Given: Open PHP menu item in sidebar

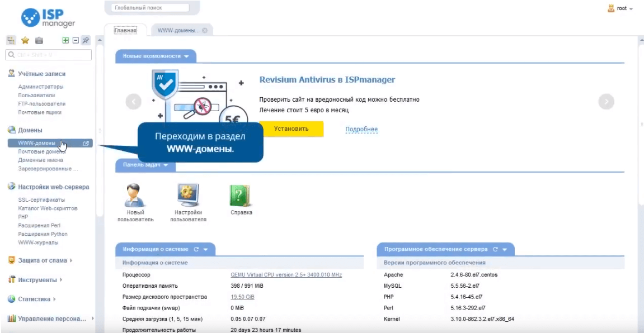Looking at the screenshot, I should click(x=23, y=217).
